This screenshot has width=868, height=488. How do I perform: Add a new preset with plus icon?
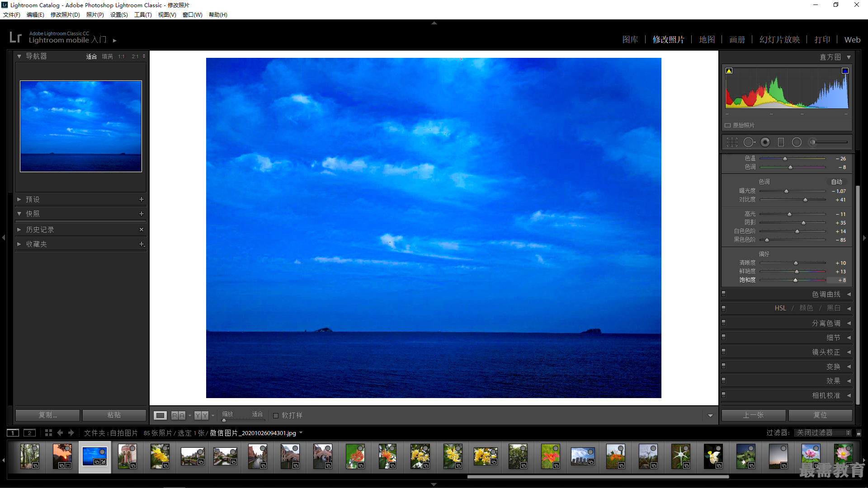coord(142,199)
